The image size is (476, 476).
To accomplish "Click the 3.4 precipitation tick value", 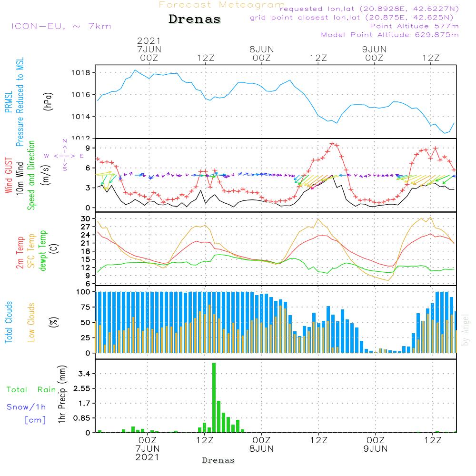I will click(84, 373).
